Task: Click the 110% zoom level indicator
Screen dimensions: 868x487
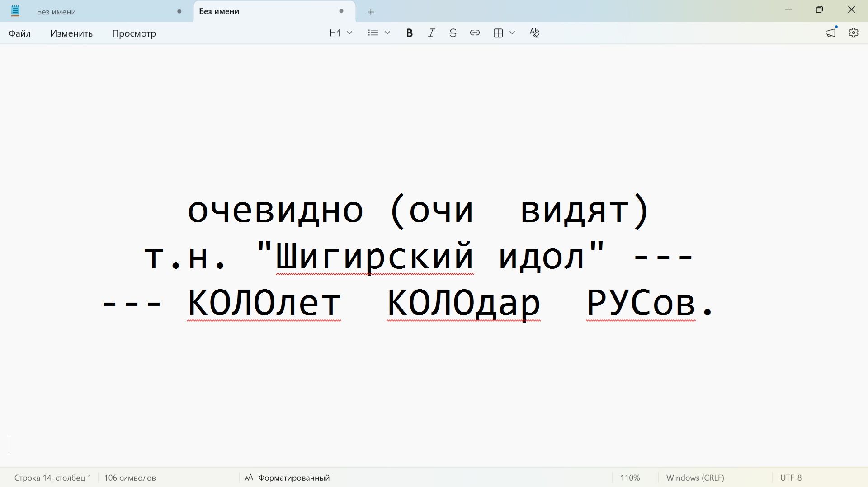Action: [630, 478]
